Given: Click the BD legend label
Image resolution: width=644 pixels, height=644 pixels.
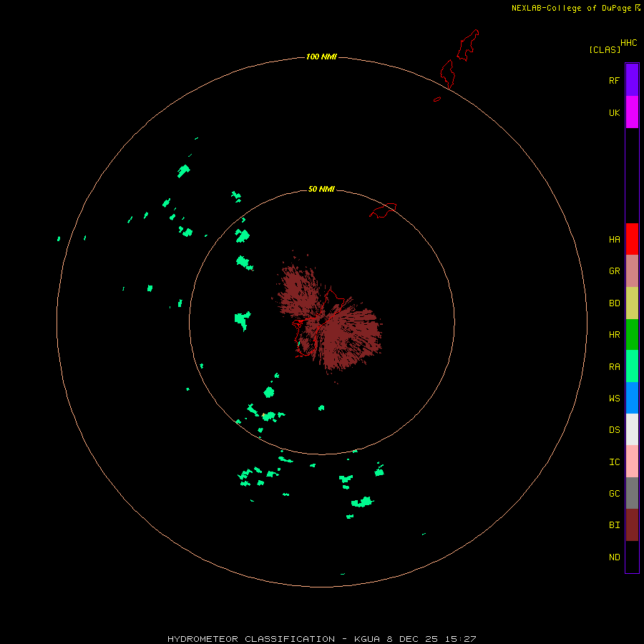Looking at the screenshot, I should [x=614, y=303].
